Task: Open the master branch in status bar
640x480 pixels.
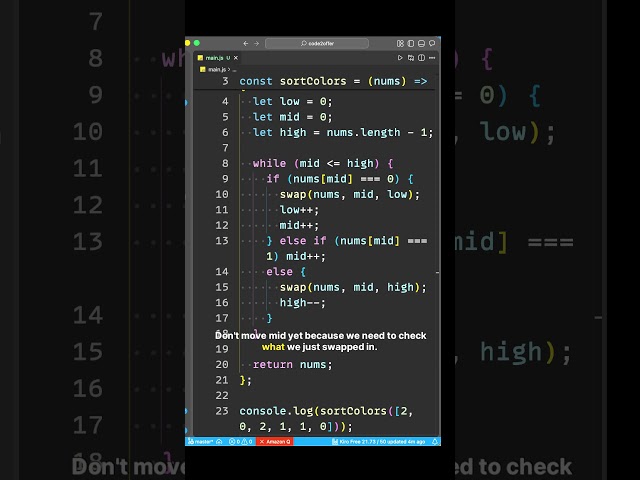Action: click(201, 442)
